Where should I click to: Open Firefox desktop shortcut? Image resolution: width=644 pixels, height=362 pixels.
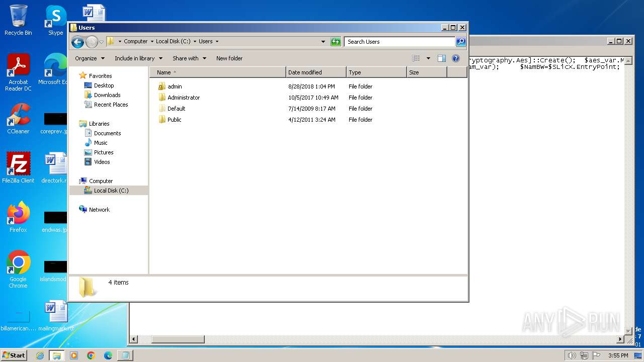coord(18,217)
